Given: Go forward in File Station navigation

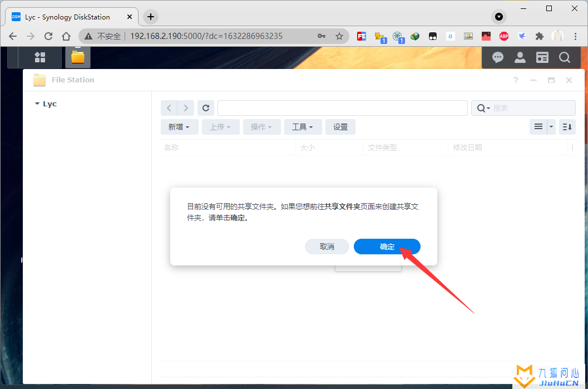Looking at the screenshot, I should point(186,108).
